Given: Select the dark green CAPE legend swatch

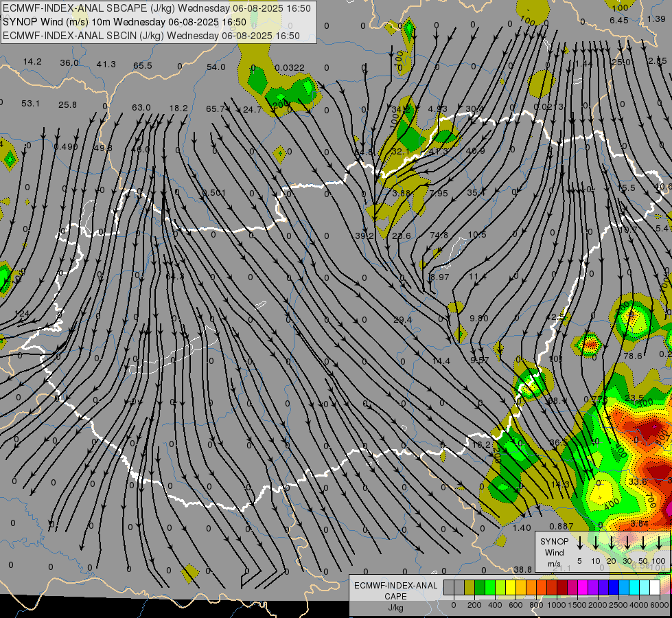Looking at the screenshot, I should [x=480, y=588].
